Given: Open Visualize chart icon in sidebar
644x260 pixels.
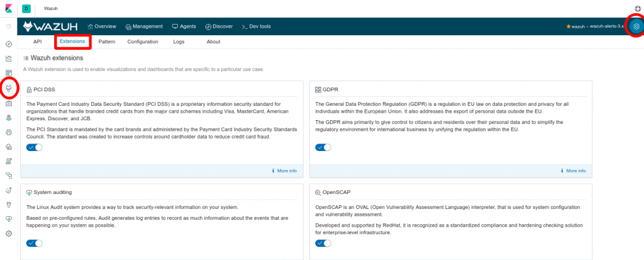Looking at the screenshot, I should [x=9, y=59].
